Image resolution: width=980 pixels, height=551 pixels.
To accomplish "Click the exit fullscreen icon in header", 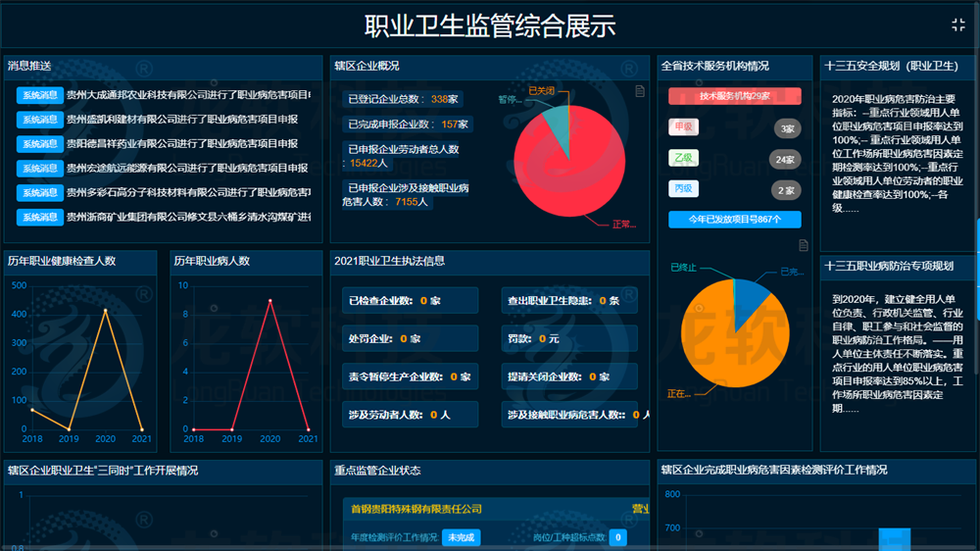I will (x=958, y=25).
